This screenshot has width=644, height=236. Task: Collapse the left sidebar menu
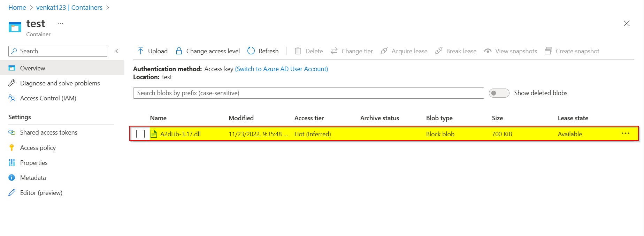tap(116, 51)
